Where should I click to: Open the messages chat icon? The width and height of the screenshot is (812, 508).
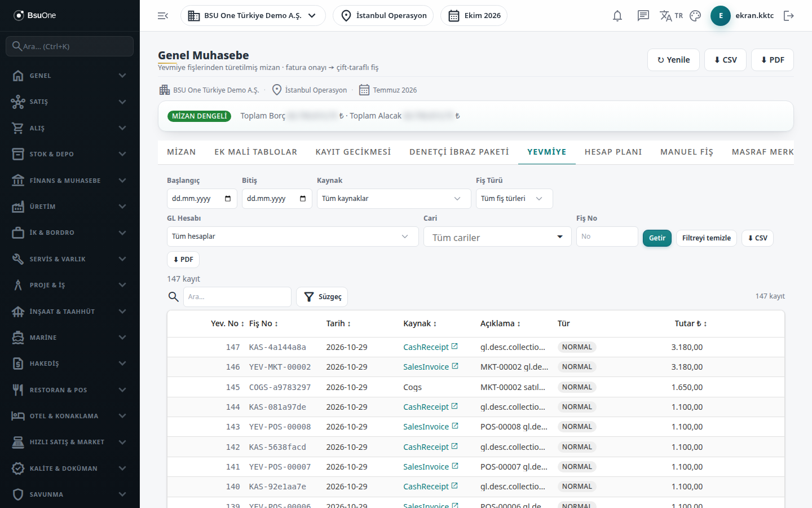coord(643,16)
